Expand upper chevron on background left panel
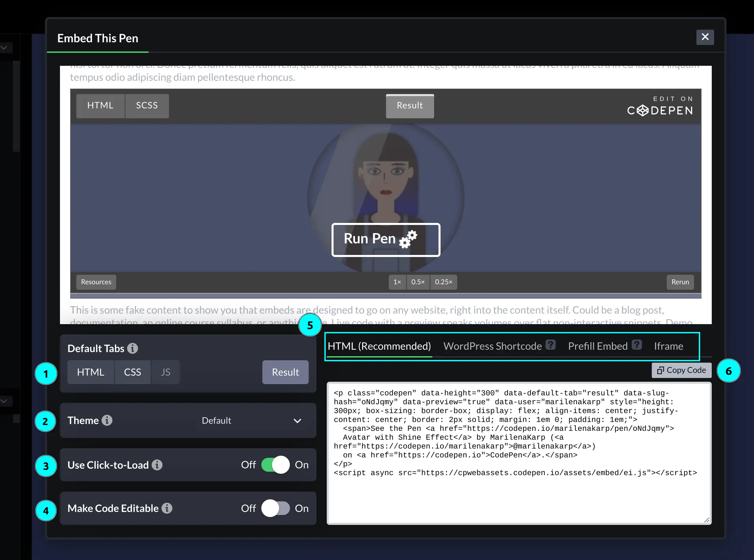 4,47
